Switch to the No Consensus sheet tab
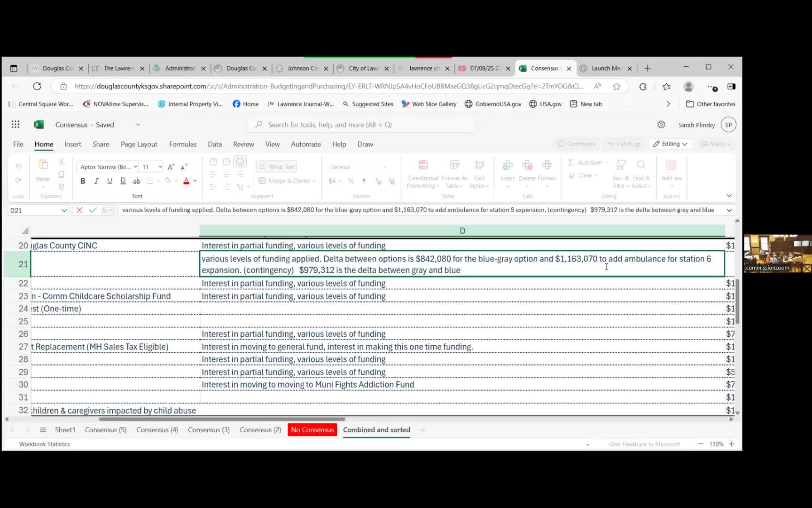The width and height of the screenshot is (812, 508). [x=312, y=430]
